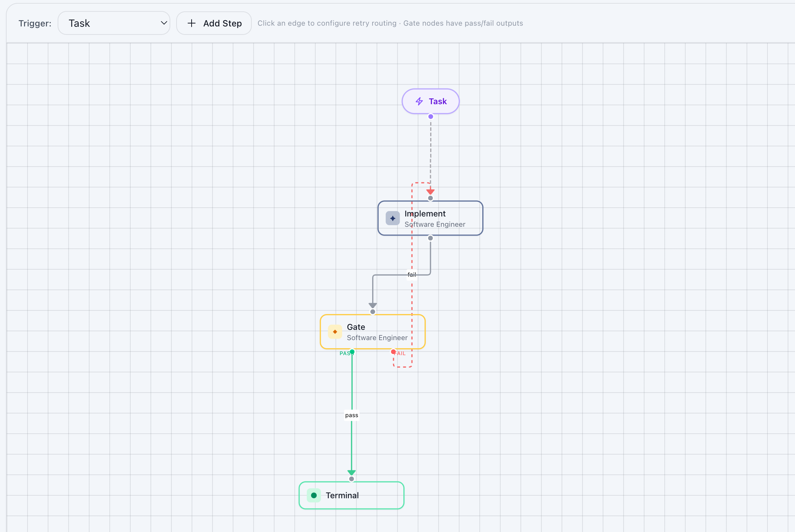The width and height of the screenshot is (795, 532).
Task: Select the Implement step node
Action: tap(431, 218)
